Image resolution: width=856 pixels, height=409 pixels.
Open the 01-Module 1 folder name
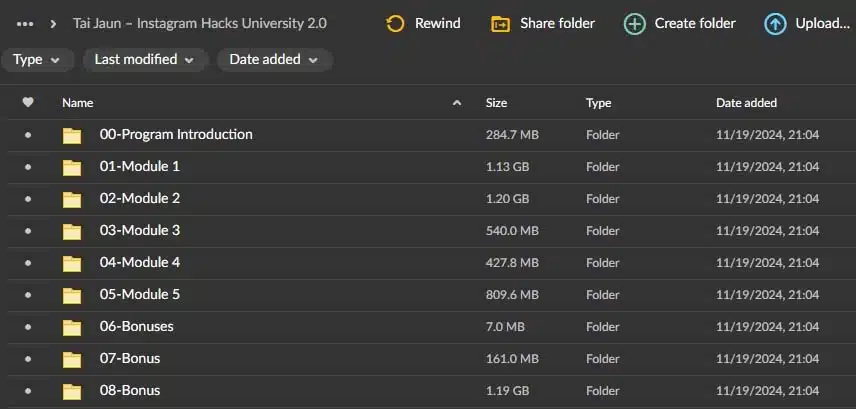click(140, 167)
